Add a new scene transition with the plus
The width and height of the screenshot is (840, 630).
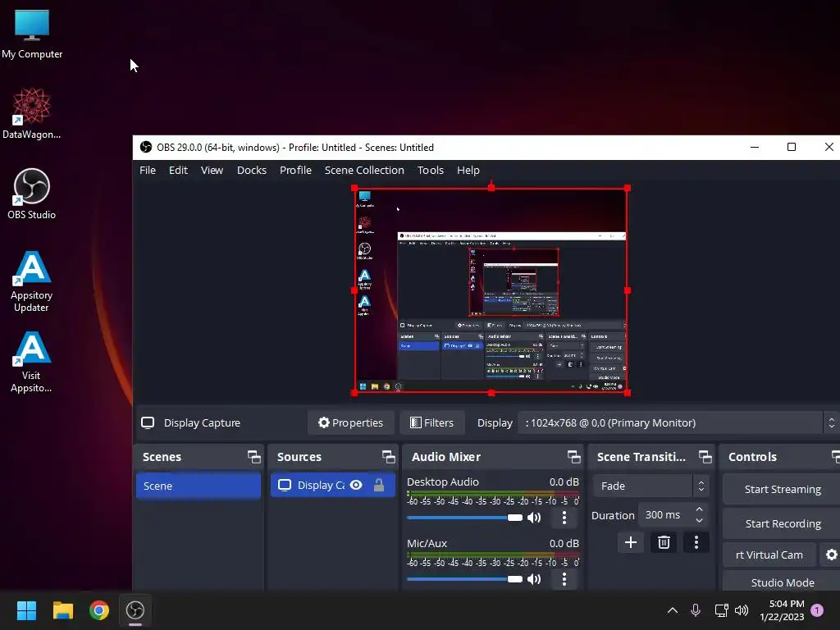pos(631,543)
